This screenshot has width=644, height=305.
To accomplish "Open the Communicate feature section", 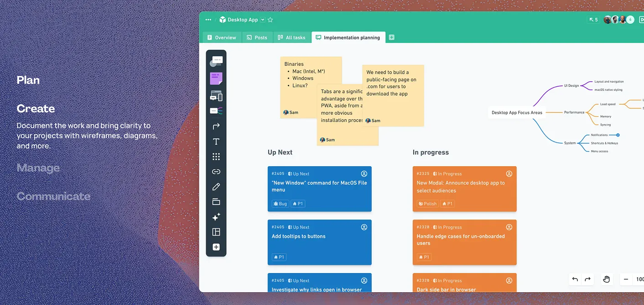I will (53, 196).
